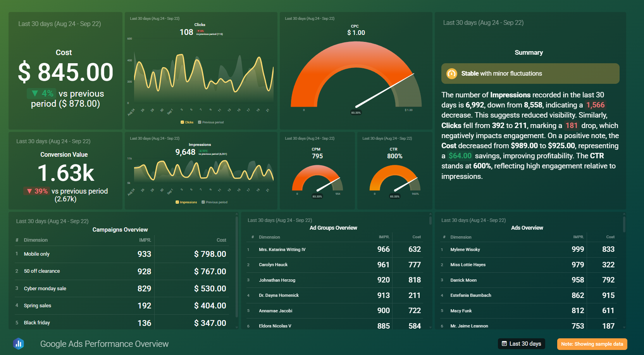Screen dimensions: 644x355
Task: Click the speedometer icon beside 'Stable with minor fluctuations'
Action: pyautogui.click(x=452, y=73)
